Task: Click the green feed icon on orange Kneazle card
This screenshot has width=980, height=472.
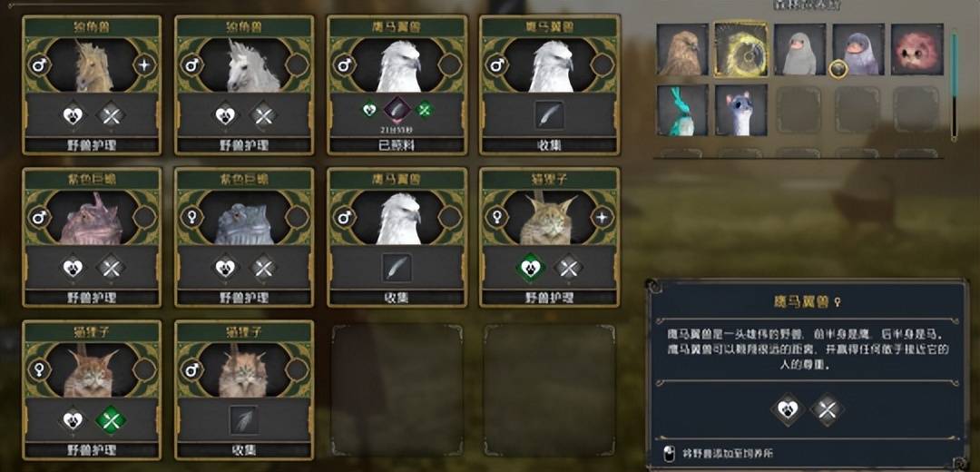Action: pyautogui.click(x=111, y=419)
